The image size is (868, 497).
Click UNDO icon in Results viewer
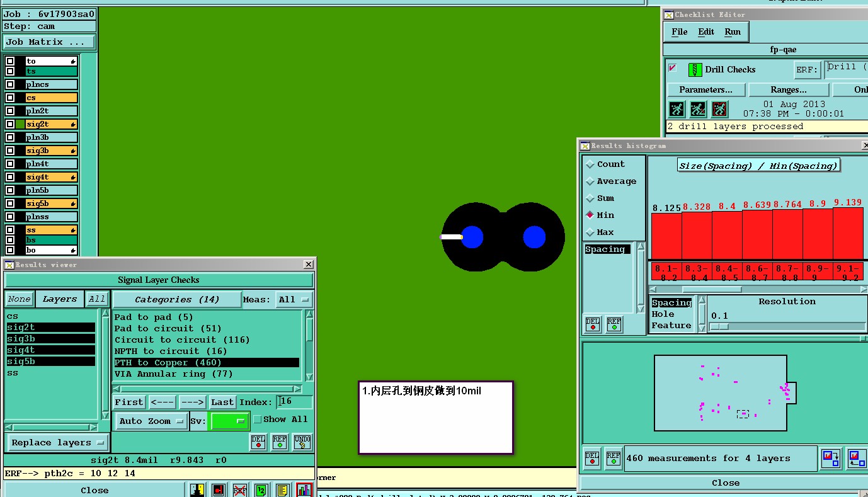coord(302,442)
